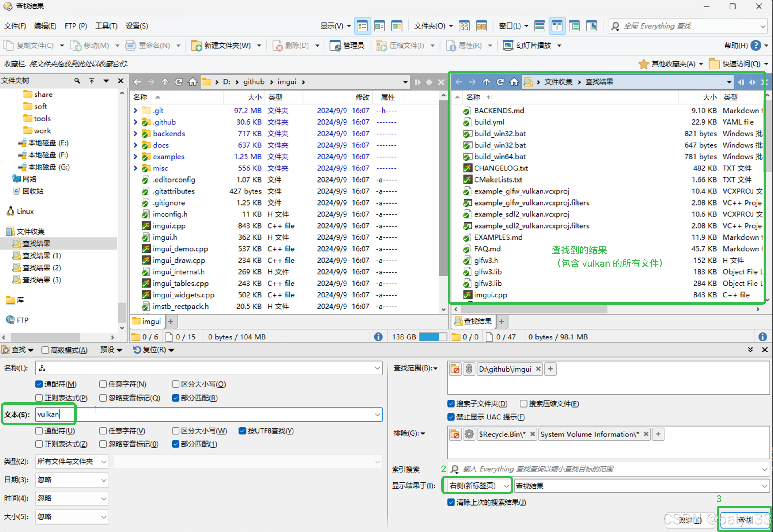Click the disk space usage bar

(433, 337)
